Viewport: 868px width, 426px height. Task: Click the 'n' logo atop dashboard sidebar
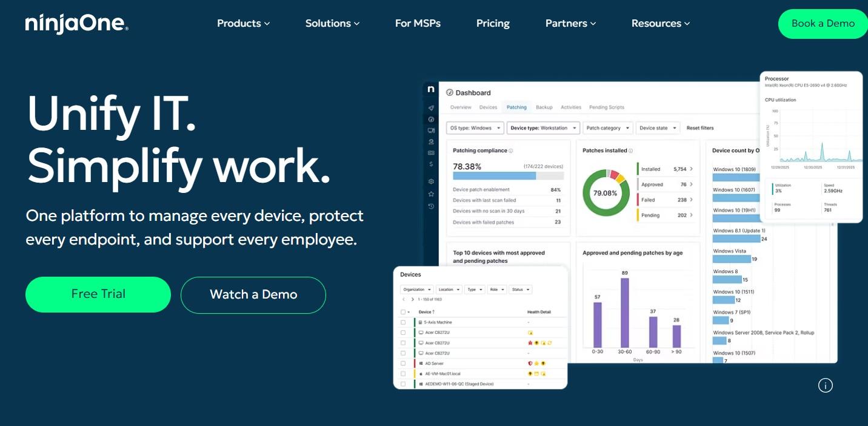tap(431, 89)
